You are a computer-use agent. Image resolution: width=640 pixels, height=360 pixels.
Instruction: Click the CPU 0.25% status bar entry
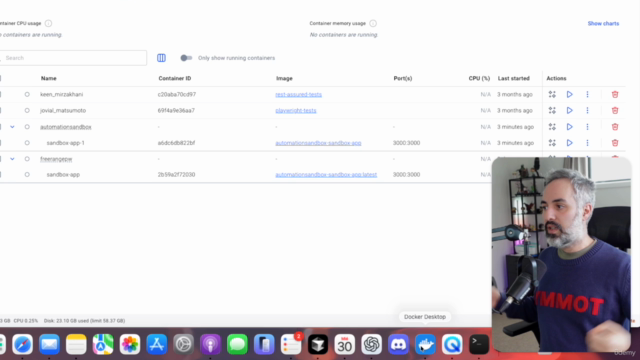[x=26, y=321]
